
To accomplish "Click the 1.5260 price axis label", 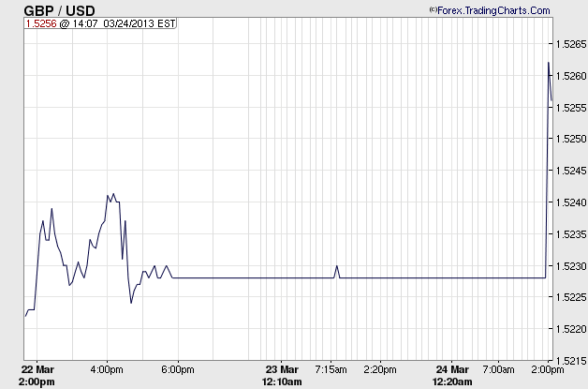I will (571, 76).
